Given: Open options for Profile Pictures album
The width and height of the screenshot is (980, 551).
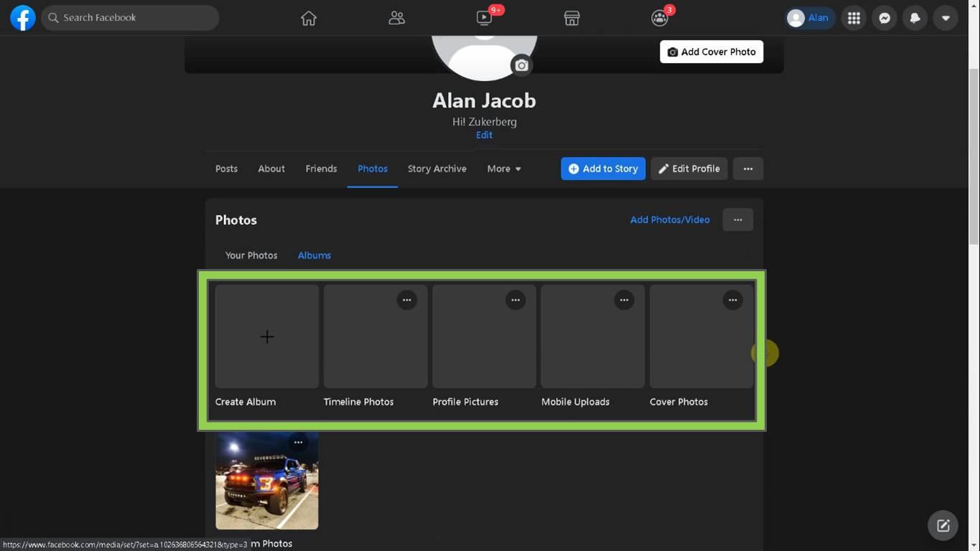Looking at the screenshot, I should [x=515, y=300].
